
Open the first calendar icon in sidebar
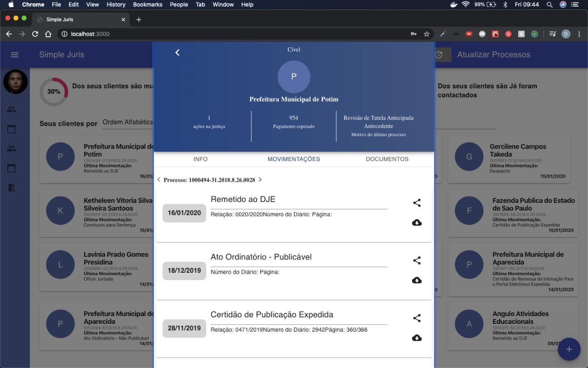point(11,129)
